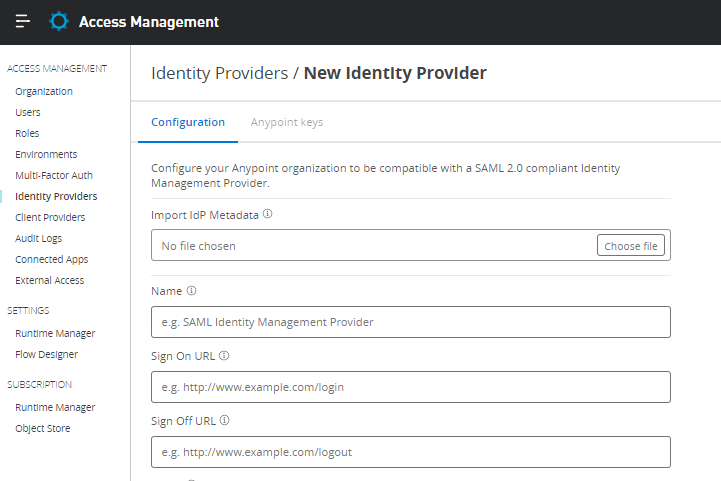
Task: Focus the Name input field
Action: [x=411, y=322]
